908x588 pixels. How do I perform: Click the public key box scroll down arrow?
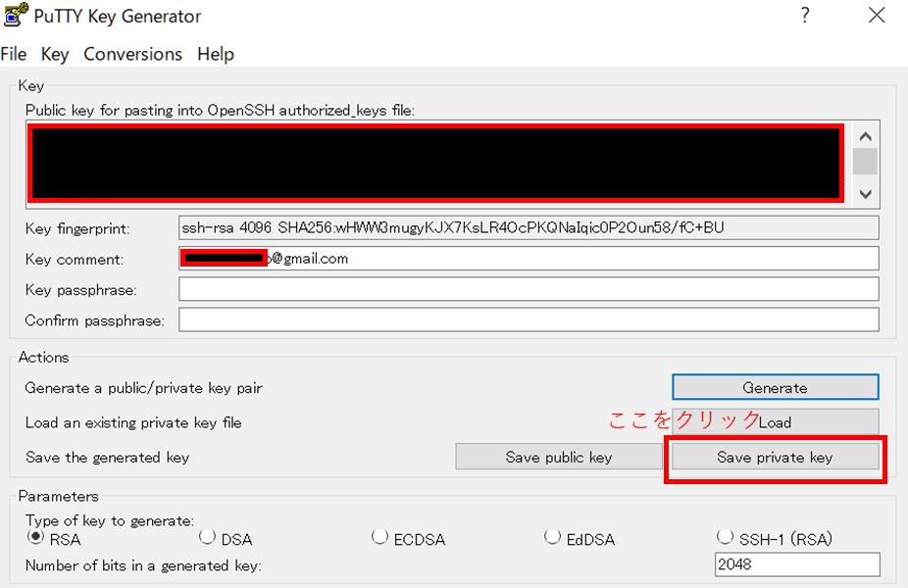click(x=866, y=194)
